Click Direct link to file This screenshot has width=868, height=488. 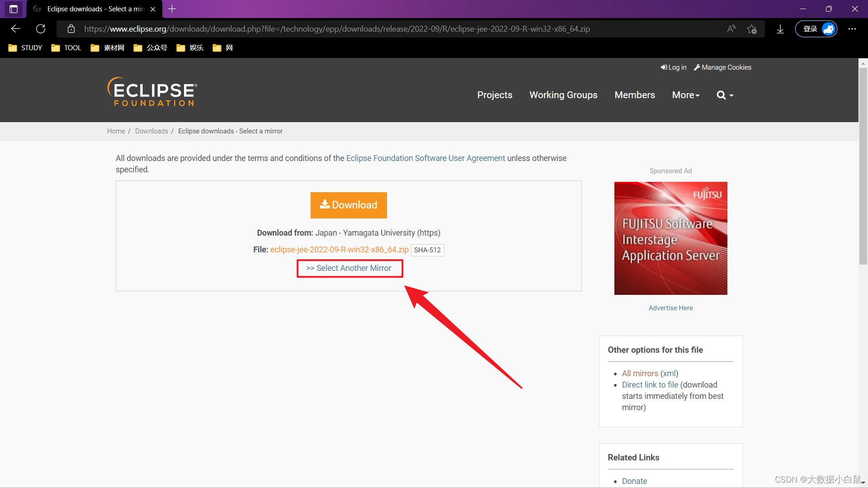[650, 385]
